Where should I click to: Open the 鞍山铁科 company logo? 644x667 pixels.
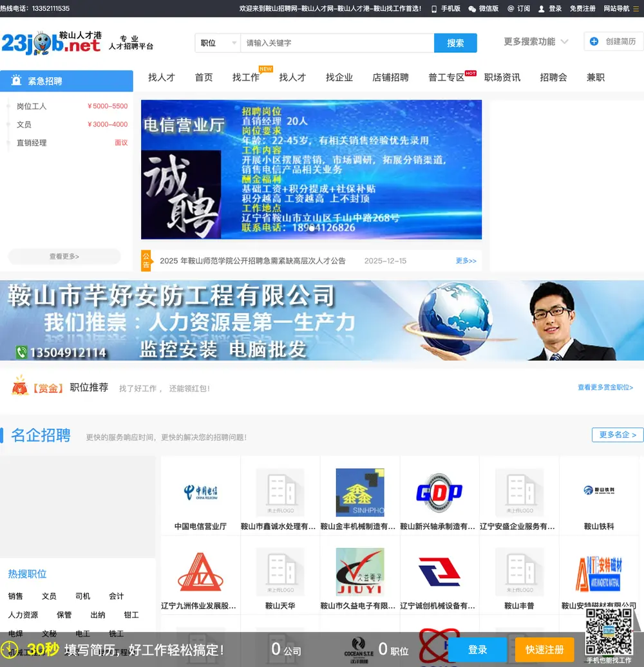(x=598, y=491)
